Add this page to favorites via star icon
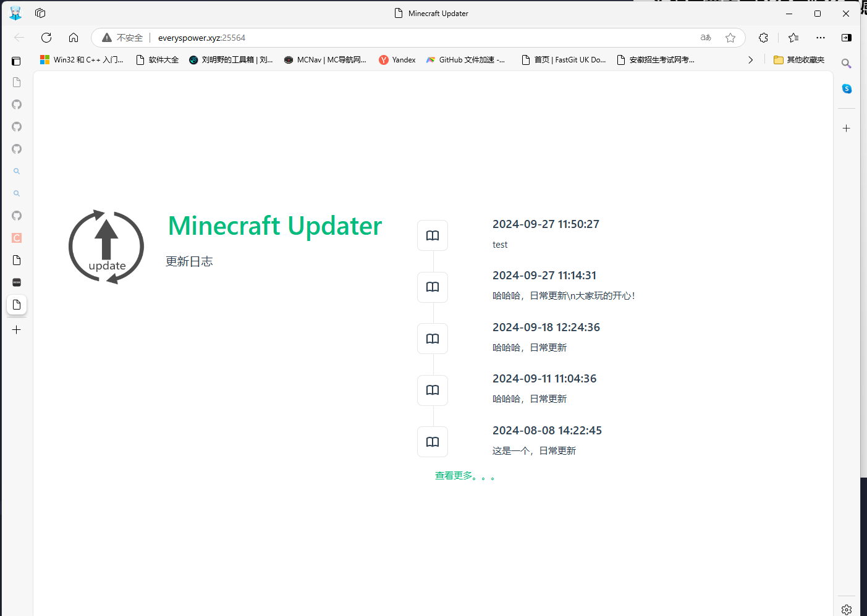 [730, 38]
